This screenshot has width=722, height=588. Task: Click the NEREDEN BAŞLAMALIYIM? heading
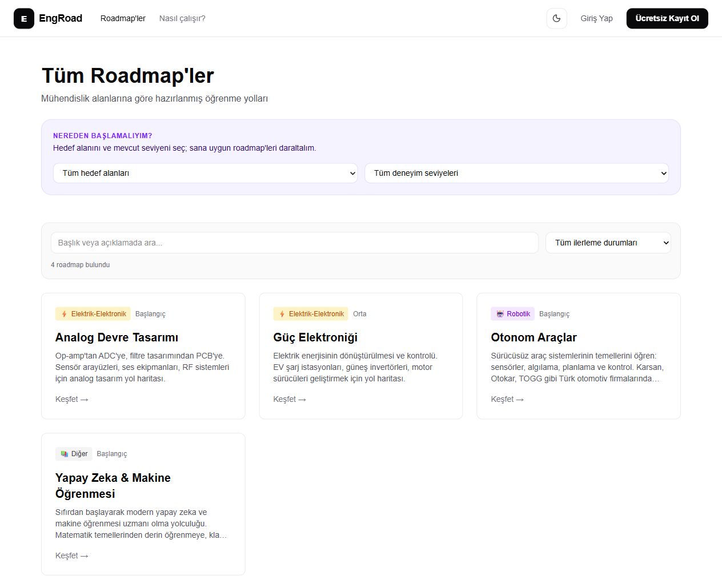point(103,136)
